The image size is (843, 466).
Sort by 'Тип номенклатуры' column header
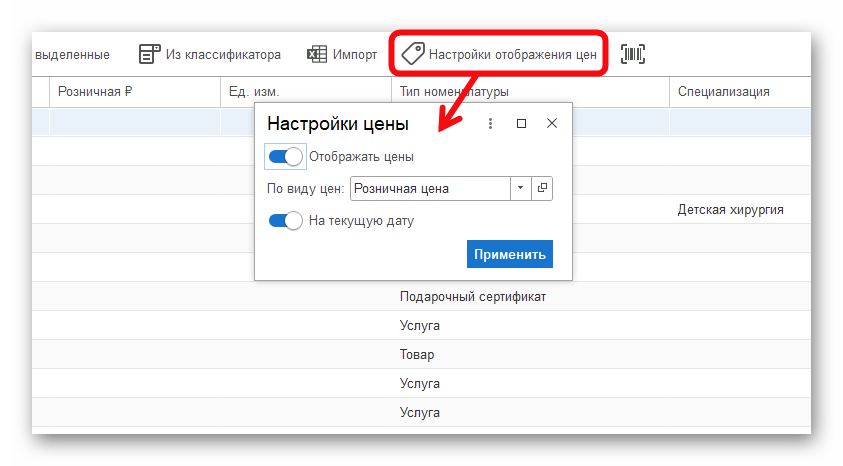click(454, 92)
